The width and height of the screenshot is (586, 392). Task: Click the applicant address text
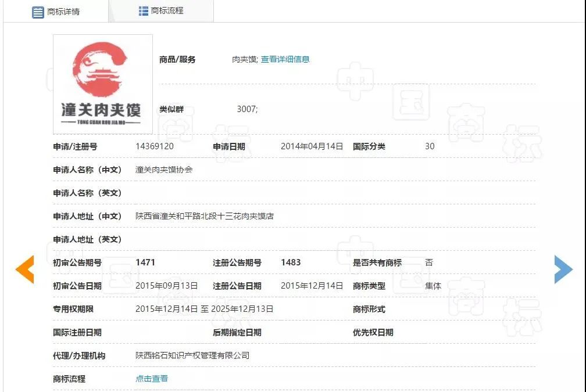coord(205,216)
